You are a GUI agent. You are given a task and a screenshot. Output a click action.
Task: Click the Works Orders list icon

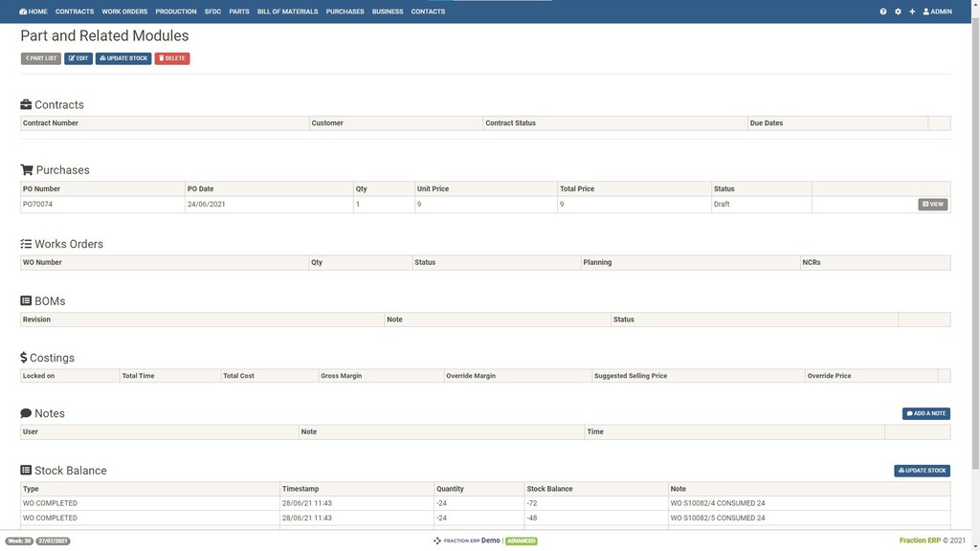26,244
